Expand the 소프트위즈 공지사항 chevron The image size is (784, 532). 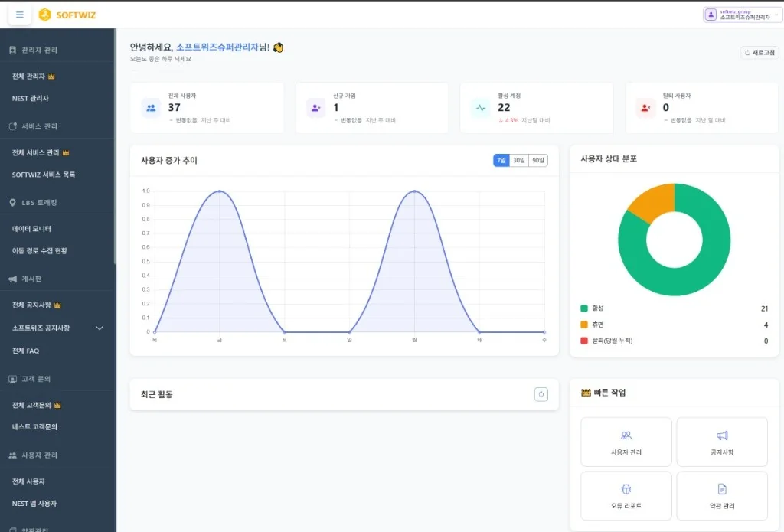pos(100,328)
